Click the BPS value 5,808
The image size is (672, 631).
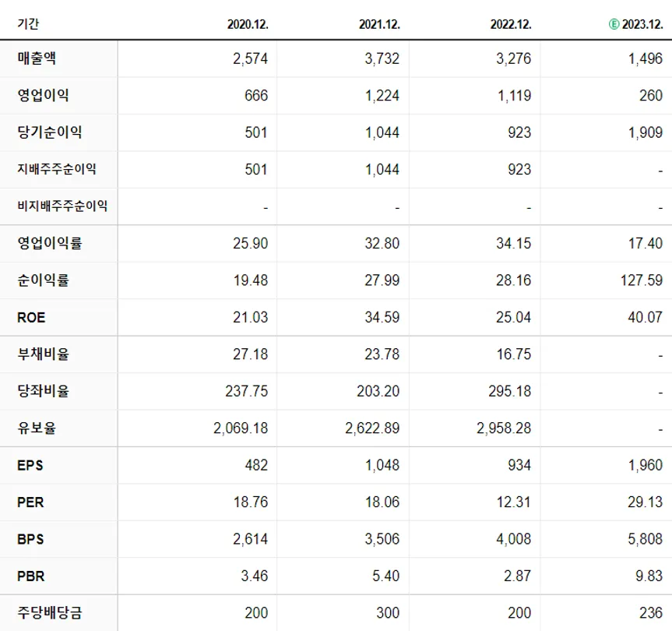645,539
